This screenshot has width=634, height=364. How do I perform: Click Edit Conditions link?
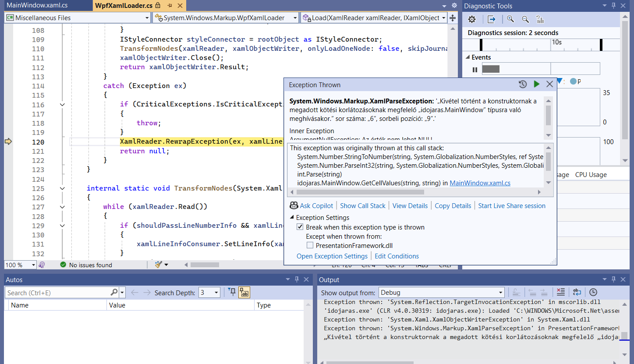[x=397, y=256]
